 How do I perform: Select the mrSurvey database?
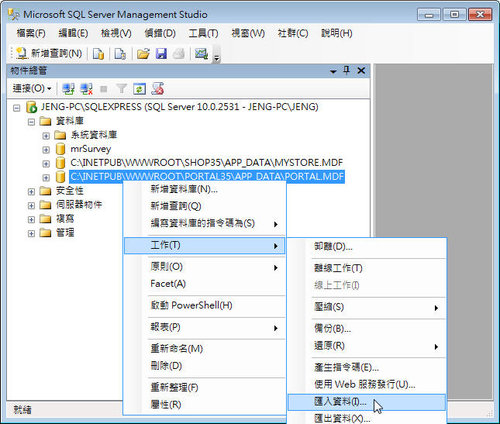click(x=90, y=149)
